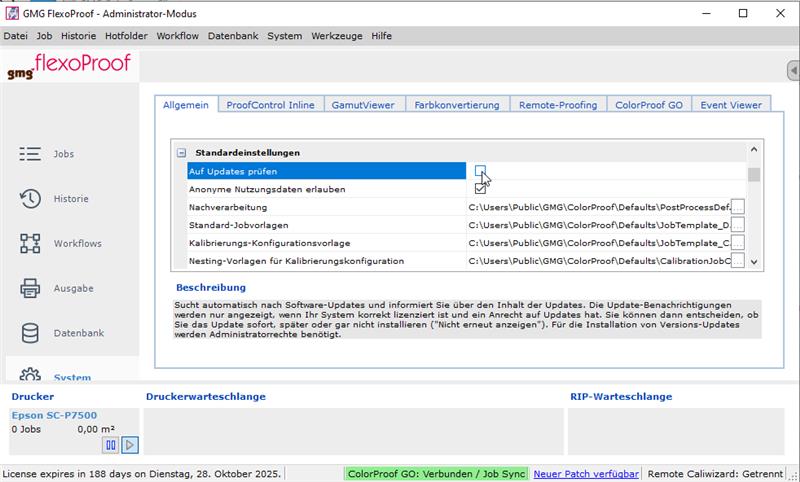Switch to the ColorProof GO tab
The width and height of the screenshot is (800, 482).
649,105
